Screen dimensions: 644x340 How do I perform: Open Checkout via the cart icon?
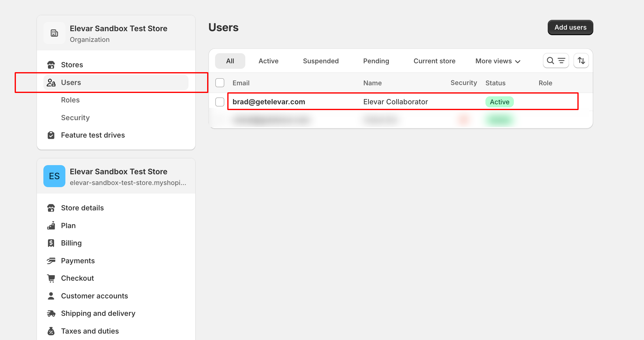tap(51, 278)
